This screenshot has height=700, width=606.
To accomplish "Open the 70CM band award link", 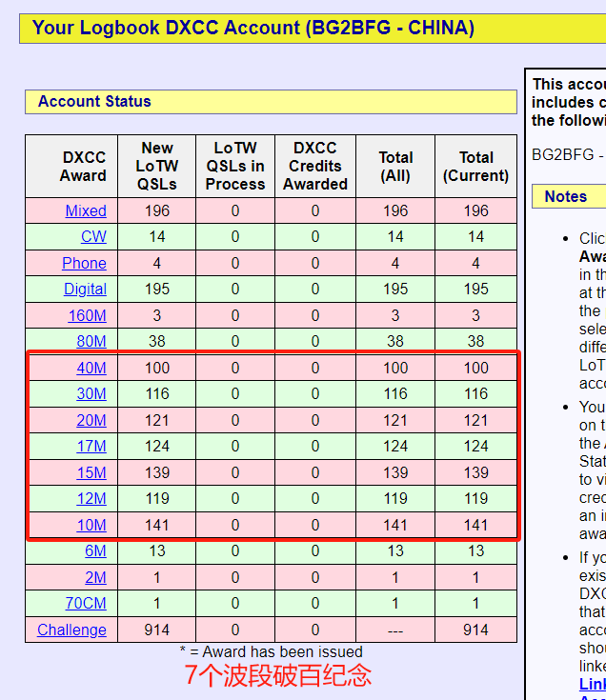I will (86, 603).
